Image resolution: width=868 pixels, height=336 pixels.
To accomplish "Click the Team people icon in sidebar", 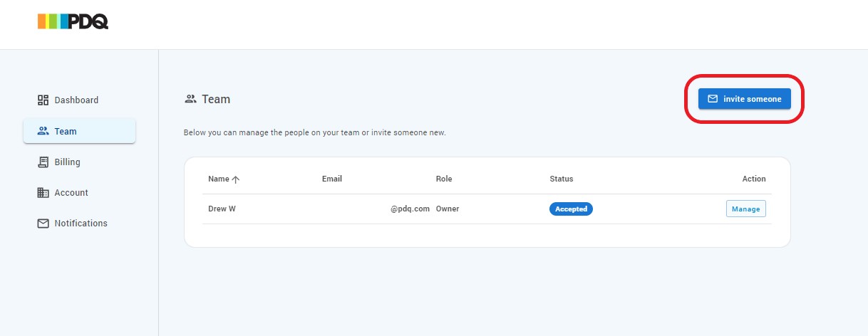I will click(43, 131).
